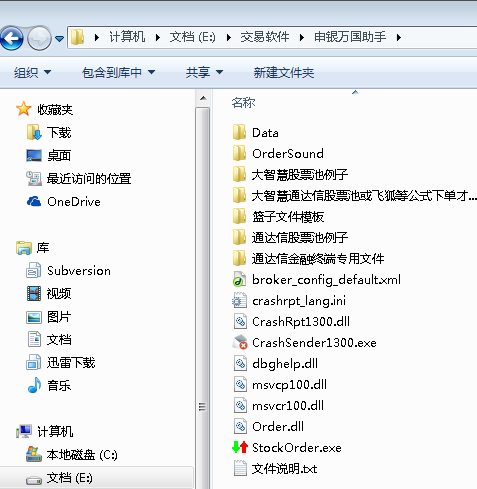This screenshot has width=477, height=489.
Task: Click the OneDrive cloud icon in favorites
Action: tap(34, 201)
